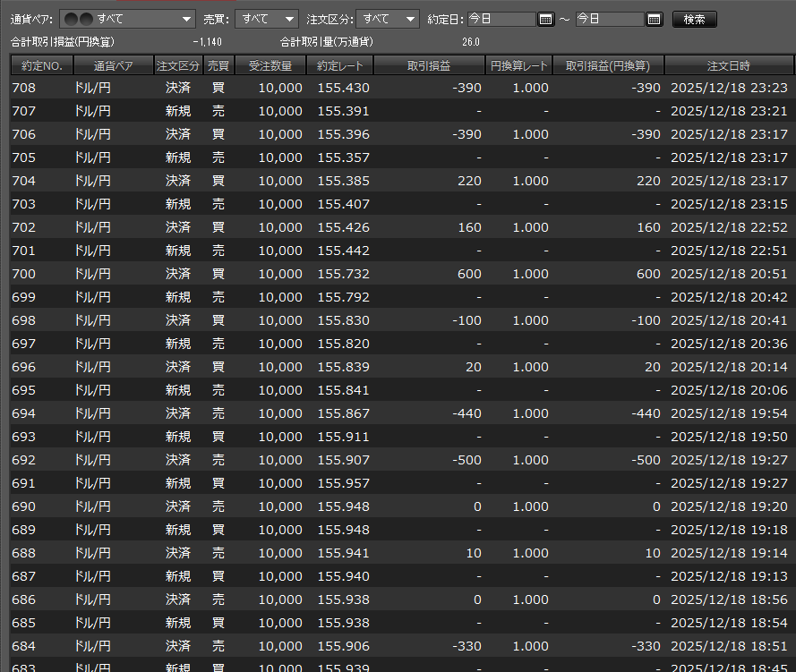Sort by 約定NO. column header

(41, 65)
